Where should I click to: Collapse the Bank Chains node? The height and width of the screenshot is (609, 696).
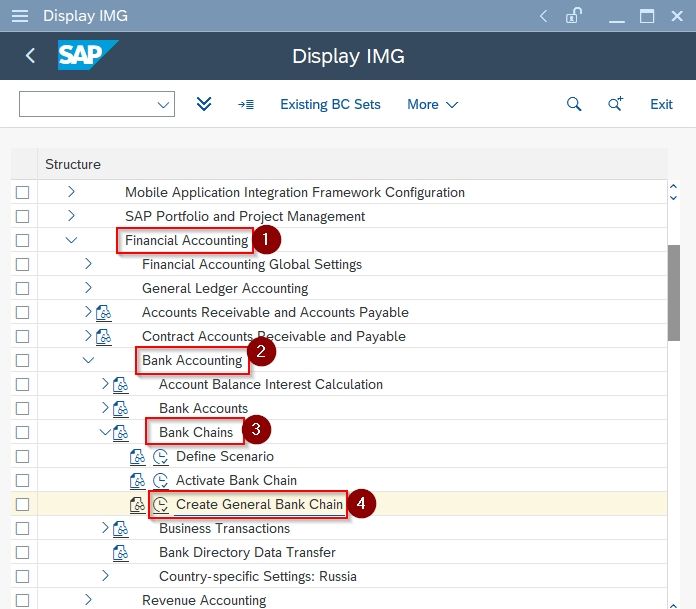105,432
